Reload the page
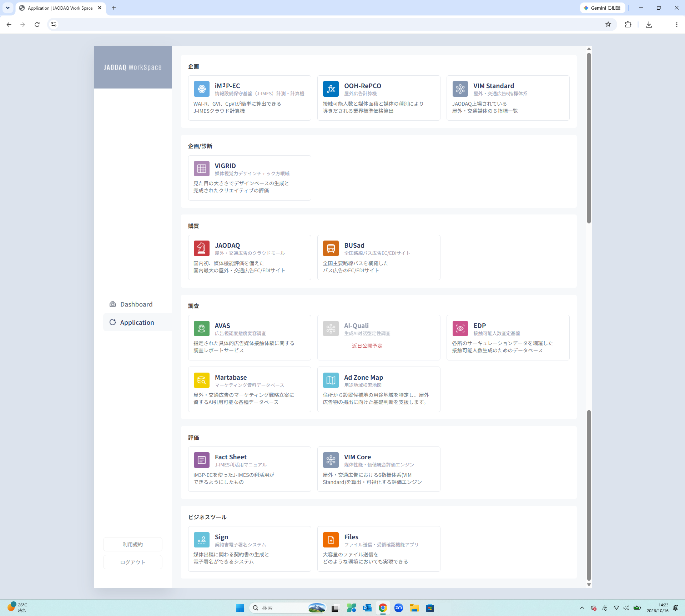The width and height of the screenshot is (685, 616). point(37,24)
